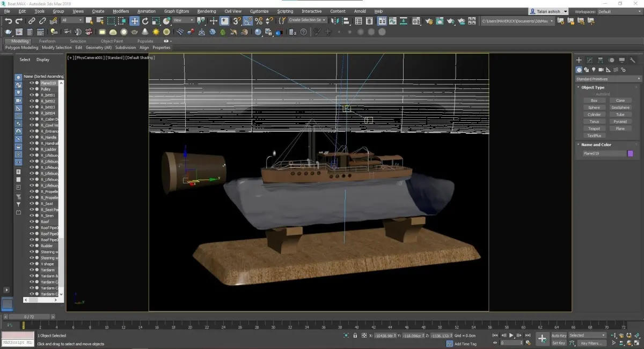
Task: Open the Workspaces Default dropdown
Action: (x=617, y=11)
